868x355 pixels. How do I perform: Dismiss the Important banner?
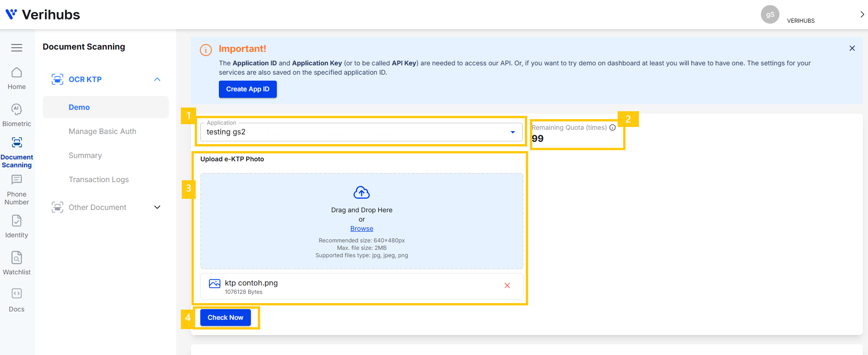coord(852,48)
